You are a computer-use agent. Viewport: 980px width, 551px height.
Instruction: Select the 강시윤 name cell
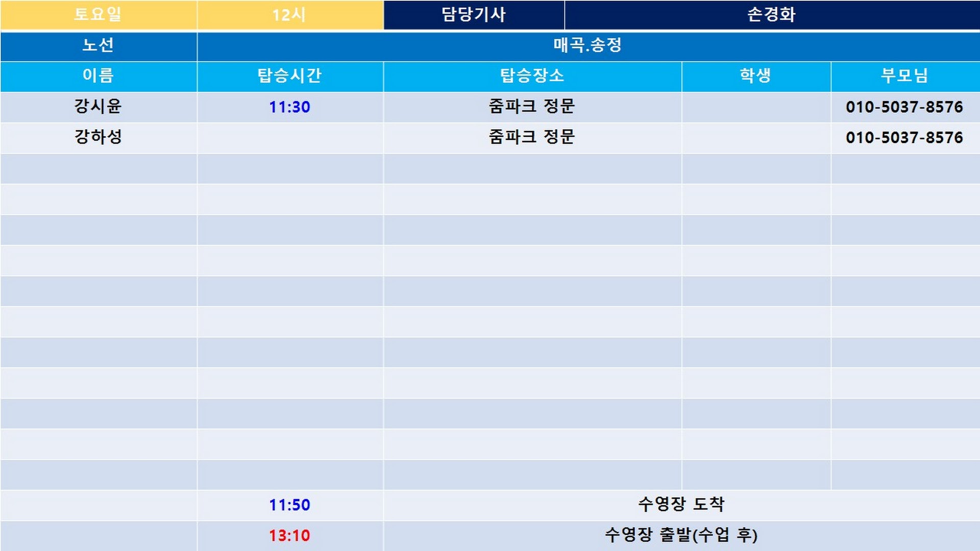(98, 107)
